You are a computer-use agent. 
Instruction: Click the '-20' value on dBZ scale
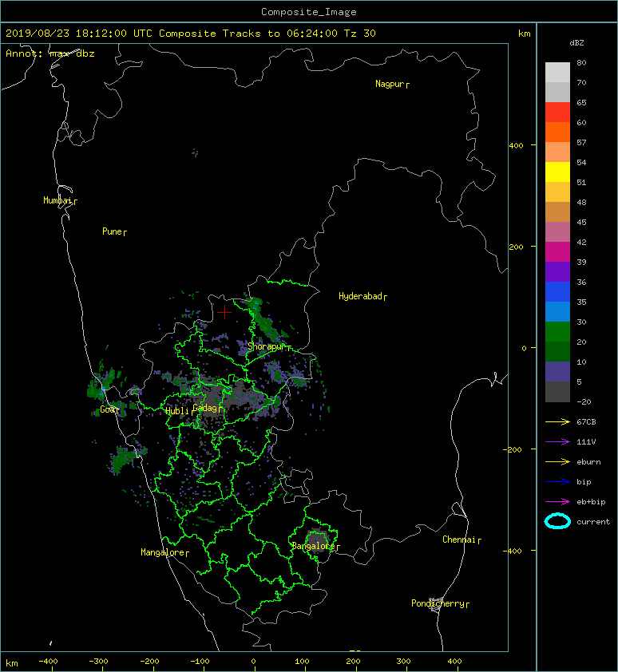pyautogui.click(x=584, y=402)
